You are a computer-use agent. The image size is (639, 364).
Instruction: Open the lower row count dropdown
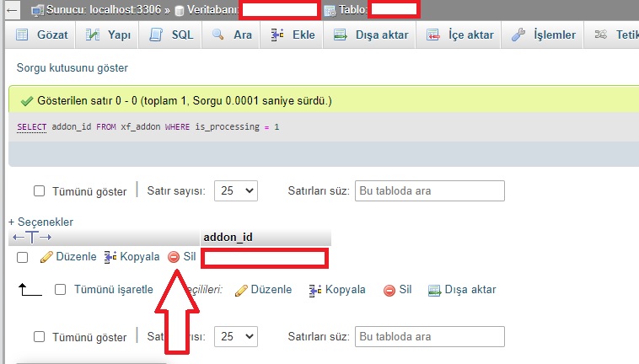pyautogui.click(x=236, y=336)
